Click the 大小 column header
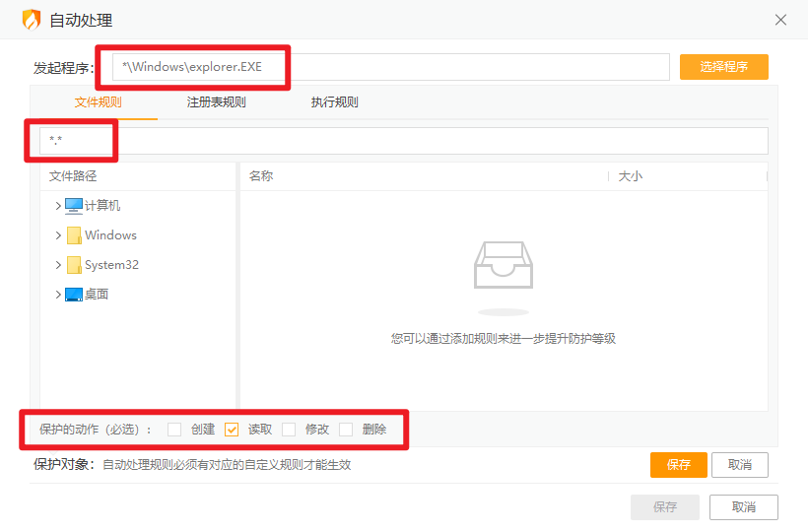Viewport: 808px width, 532px height. tap(631, 176)
